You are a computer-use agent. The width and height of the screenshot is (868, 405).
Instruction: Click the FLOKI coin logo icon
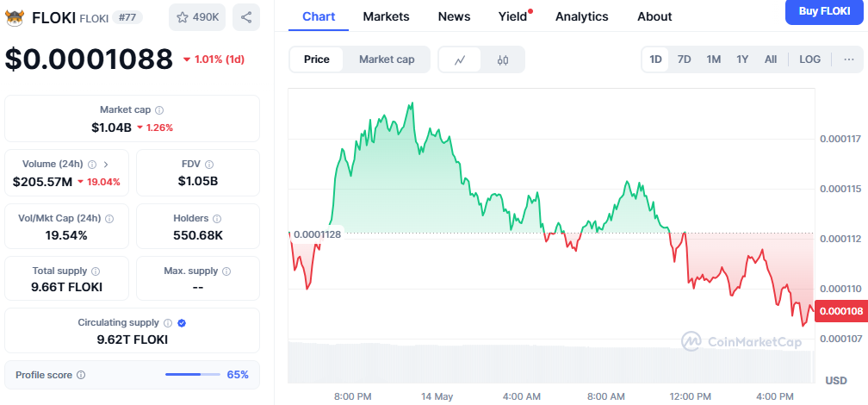15,18
